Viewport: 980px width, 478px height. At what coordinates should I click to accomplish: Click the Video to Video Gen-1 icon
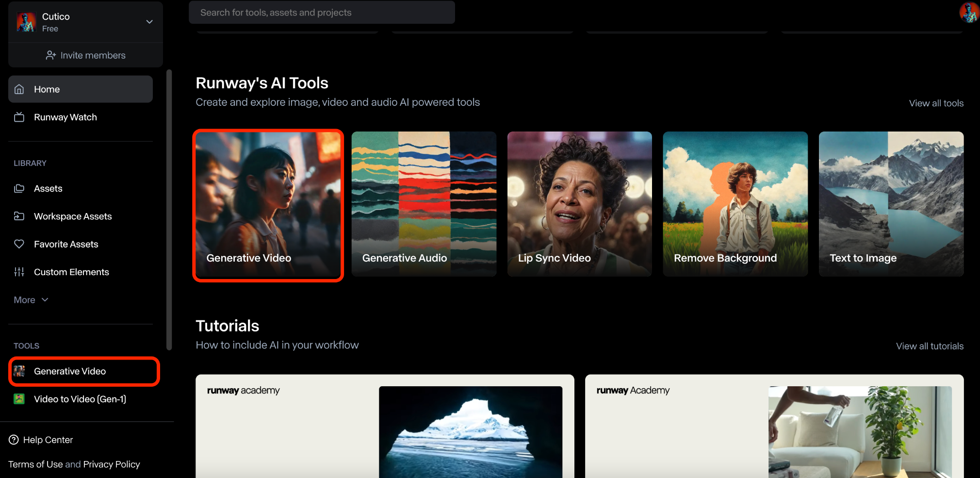coord(19,399)
